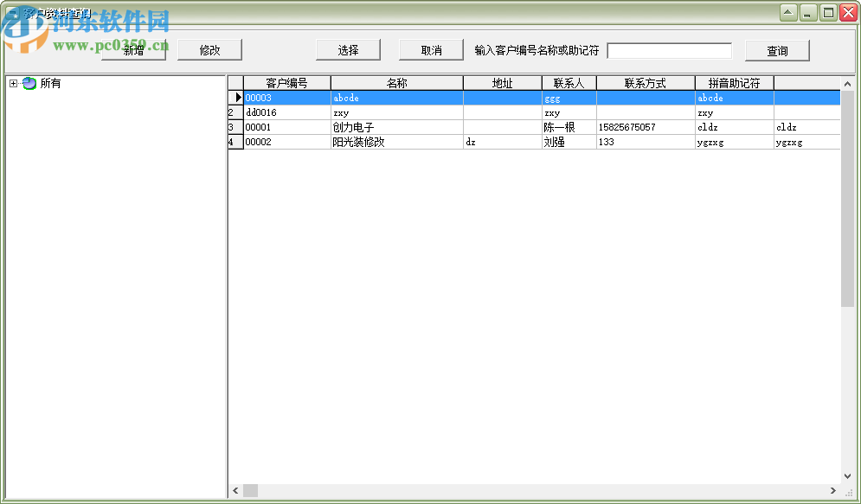Click the vertical scrollbar thumb

pyautogui.click(x=847, y=199)
